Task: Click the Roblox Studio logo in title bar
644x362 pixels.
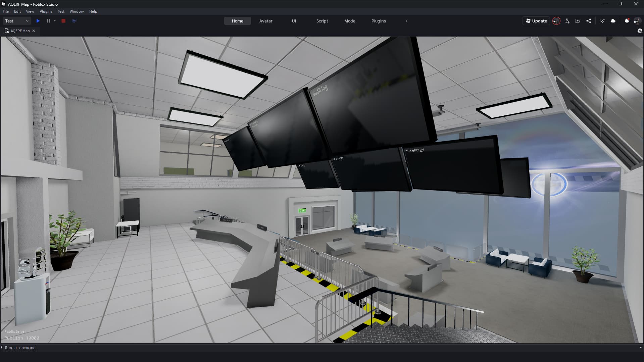Action: click(x=4, y=4)
